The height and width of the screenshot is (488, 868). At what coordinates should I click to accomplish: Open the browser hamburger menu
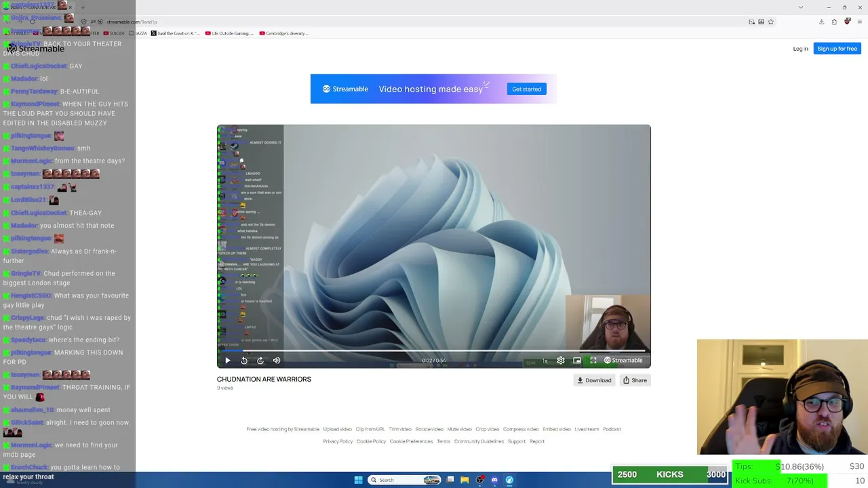click(859, 22)
